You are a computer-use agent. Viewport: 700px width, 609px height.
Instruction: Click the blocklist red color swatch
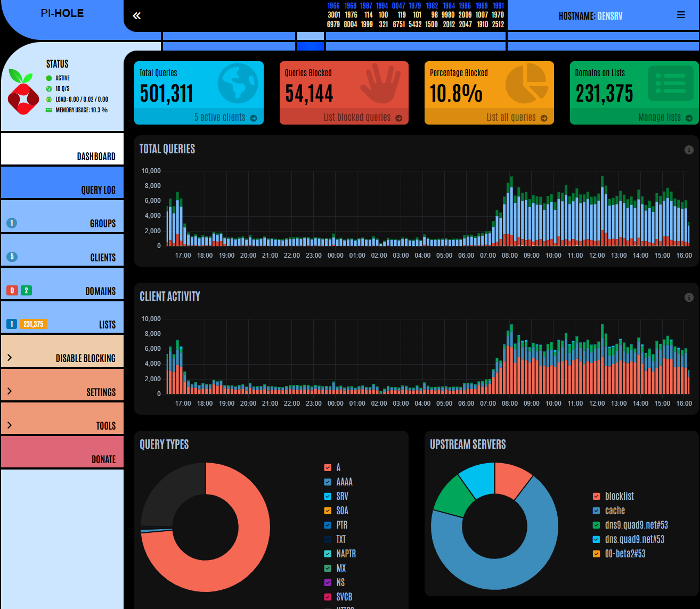coord(597,496)
